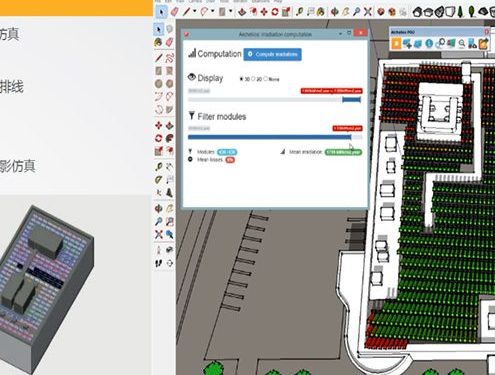Viewport: 495px width, 375px height.
Task: Select the 2D display radio button
Action: [x=253, y=79]
